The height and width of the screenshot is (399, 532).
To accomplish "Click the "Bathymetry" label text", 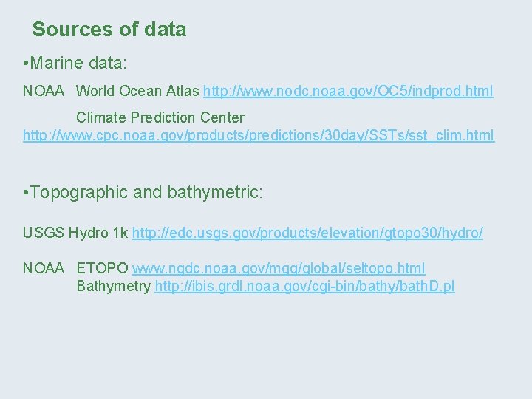I will point(114,287).
